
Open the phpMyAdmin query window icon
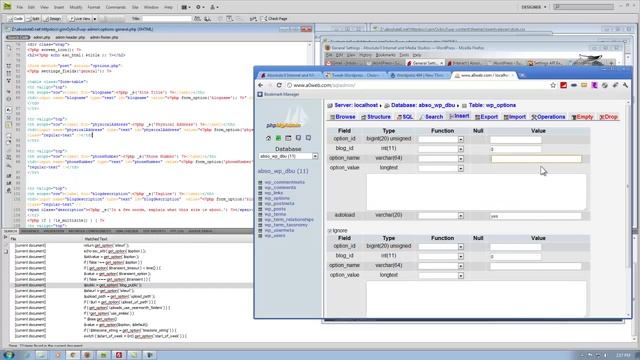pyautogui.click(x=288, y=138)
